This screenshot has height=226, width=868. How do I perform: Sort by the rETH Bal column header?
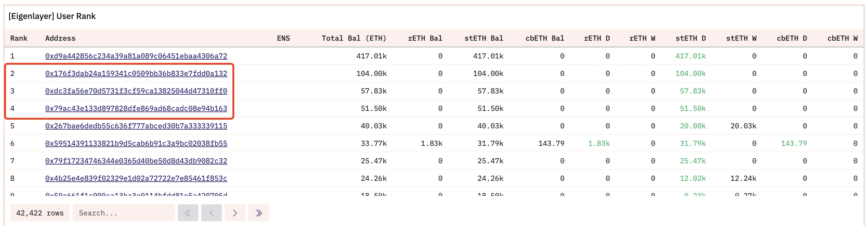pos(425,39)
